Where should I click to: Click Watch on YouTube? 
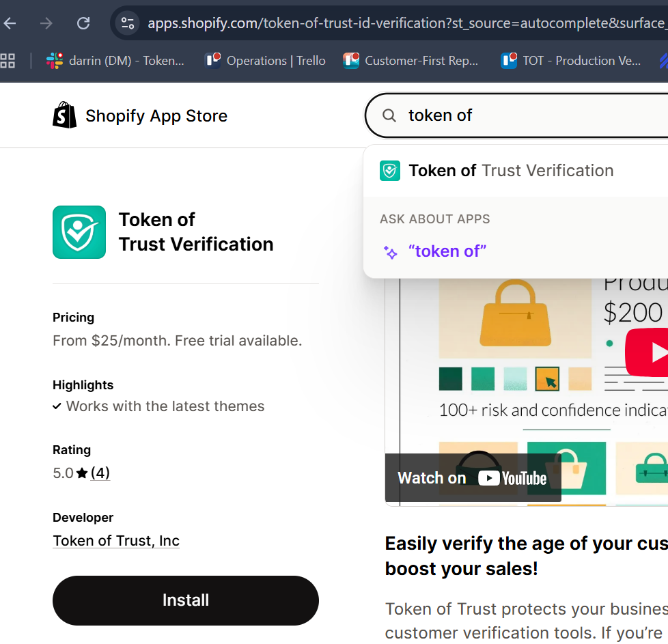(x=473, y=478)
